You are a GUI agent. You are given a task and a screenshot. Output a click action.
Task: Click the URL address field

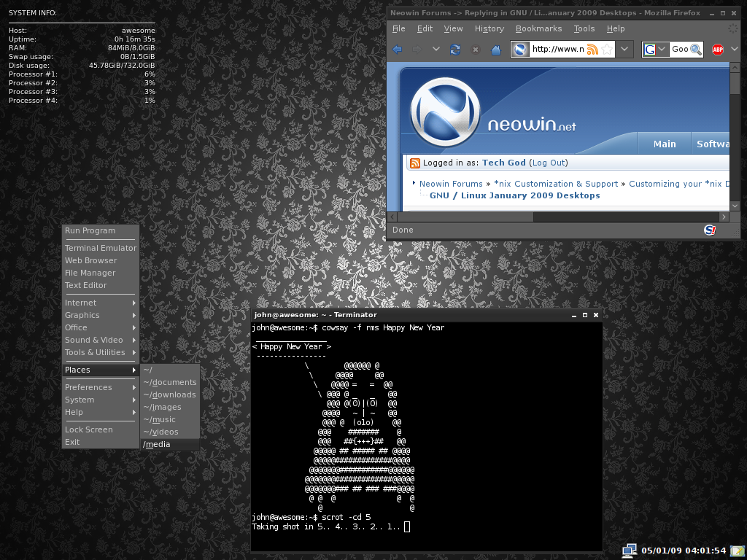(x=557, y=50)
